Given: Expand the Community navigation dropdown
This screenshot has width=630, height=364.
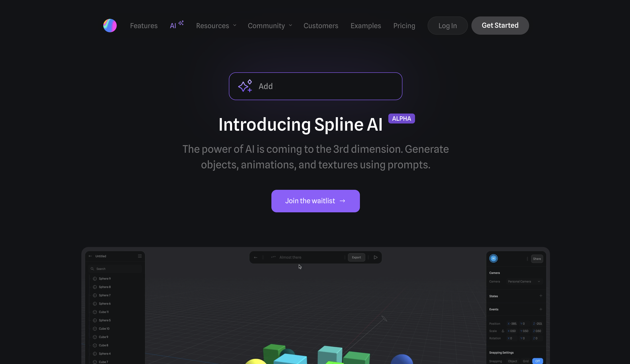Looking at the screenshot, I should [270, 25].
